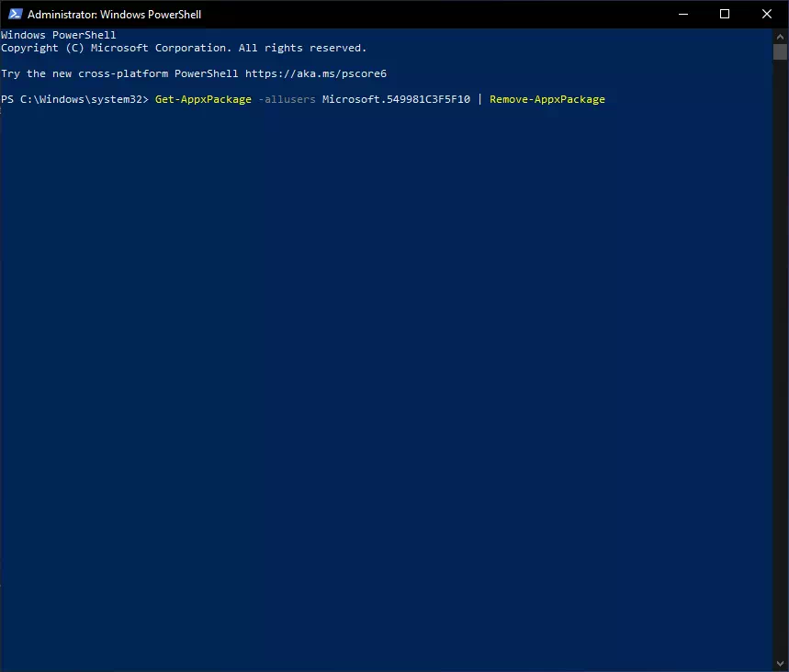Screen dimensions: 789x672
Task: Click the vertical scrollbar thumb
Action: pos(781,51)
